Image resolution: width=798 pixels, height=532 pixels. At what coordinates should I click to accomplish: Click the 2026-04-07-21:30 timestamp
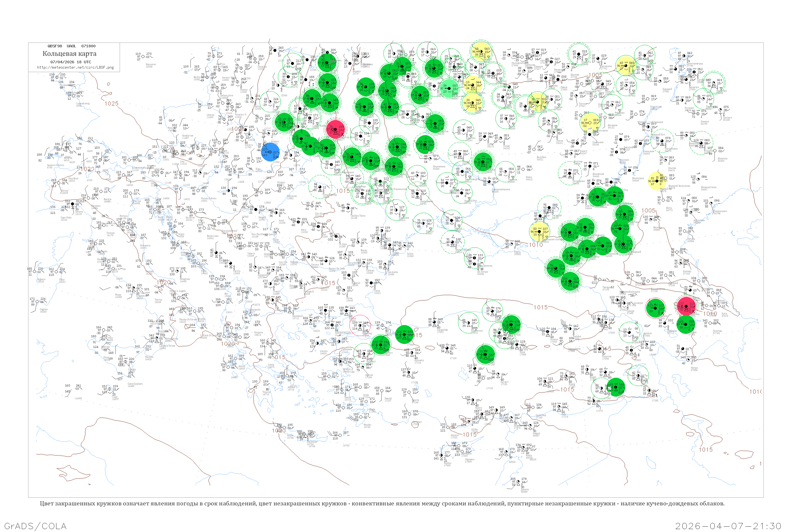pyautogui.click(x=728, y=526)
